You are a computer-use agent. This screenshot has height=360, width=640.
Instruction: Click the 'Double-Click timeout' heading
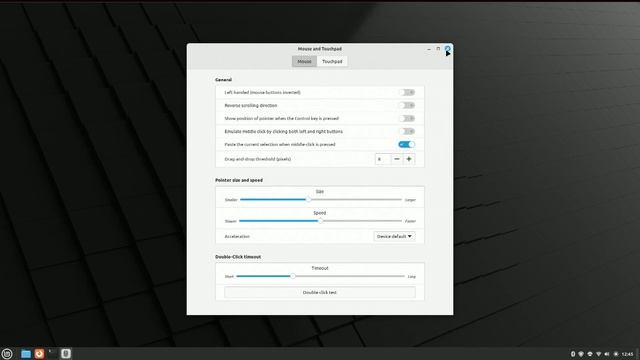tap(238, 257)
